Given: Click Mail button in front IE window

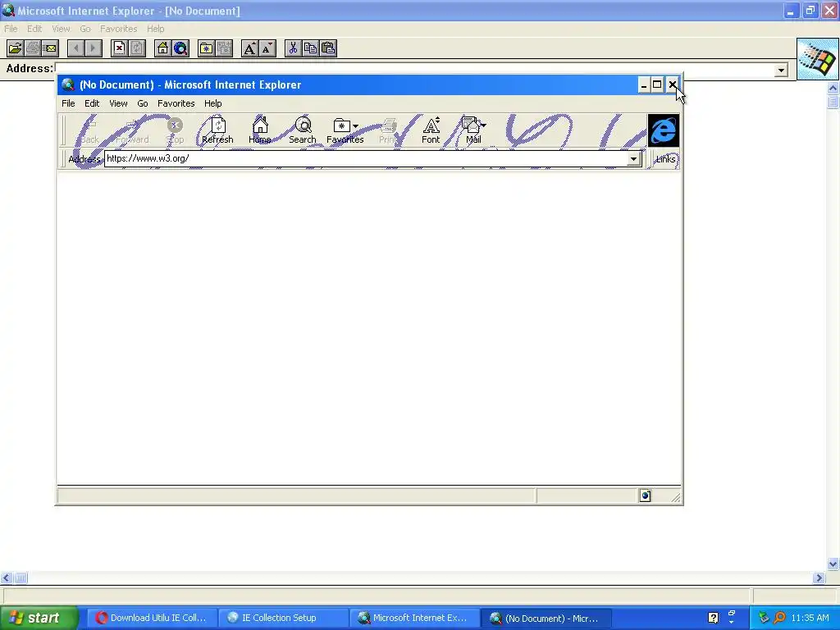Looking at the screenshot, I should (x=473, y=130).
